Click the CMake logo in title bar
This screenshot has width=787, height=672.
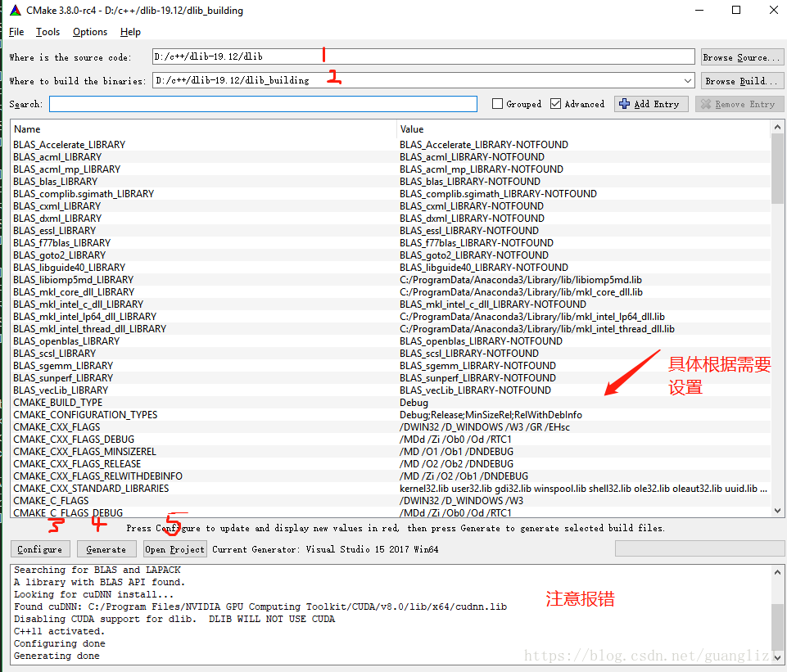tap(16, 10)
